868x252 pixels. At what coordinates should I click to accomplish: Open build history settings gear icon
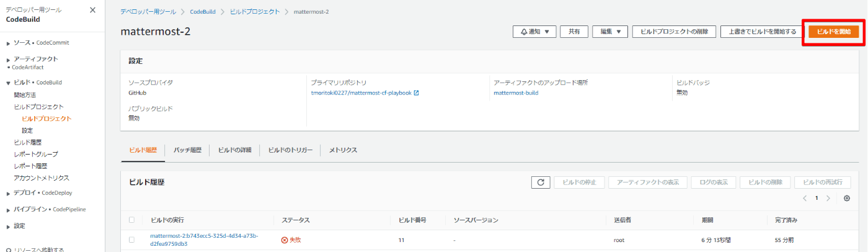click(x=847, y=198)
